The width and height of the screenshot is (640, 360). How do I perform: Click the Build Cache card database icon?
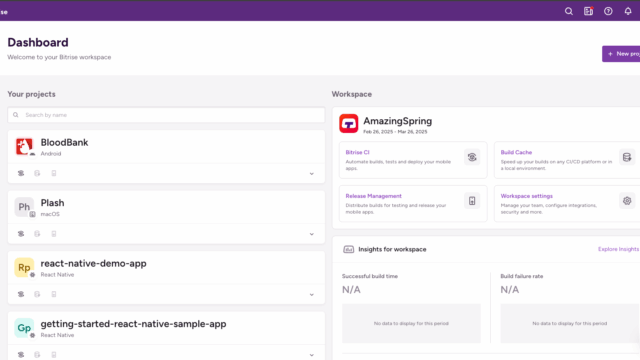tap(627, 157)
